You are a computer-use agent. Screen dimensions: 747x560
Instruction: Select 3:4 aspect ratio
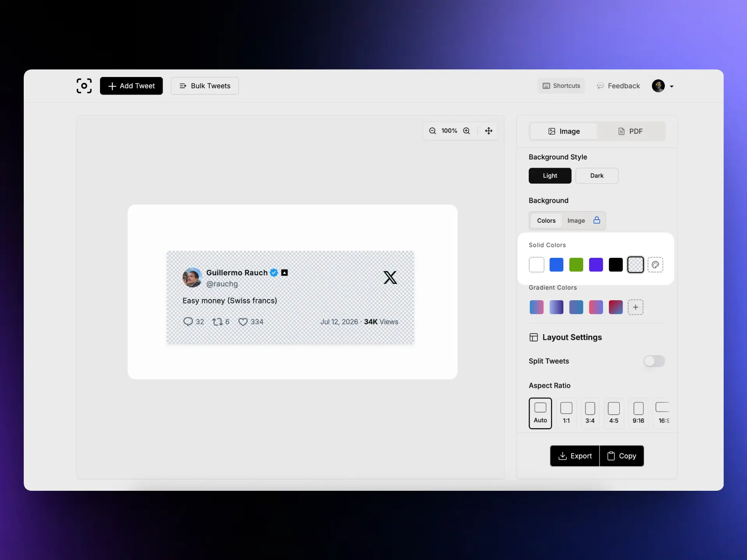pos(590,413)
